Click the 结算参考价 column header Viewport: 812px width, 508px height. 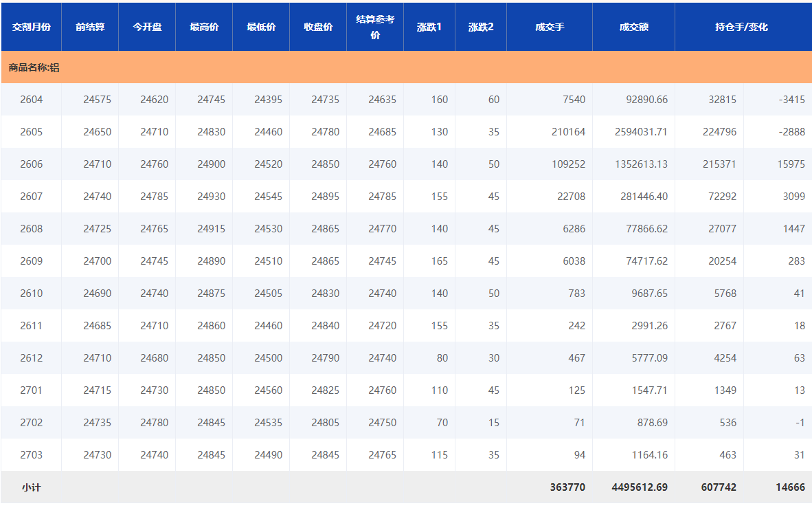point(375,27)
